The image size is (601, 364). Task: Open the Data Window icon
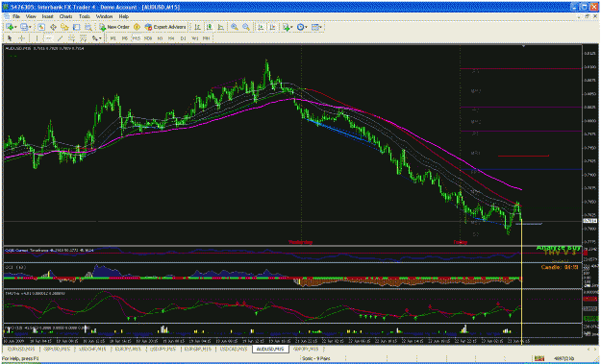[x=53, y=27]
